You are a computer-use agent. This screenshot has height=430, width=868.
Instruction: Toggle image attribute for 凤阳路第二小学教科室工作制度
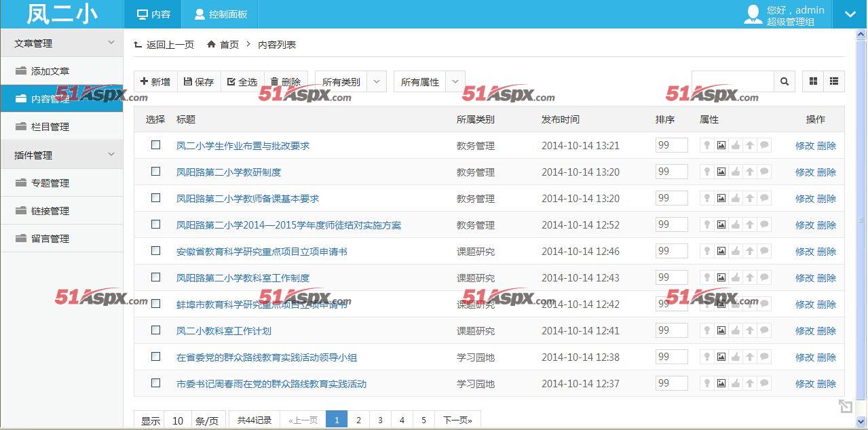tap(721, 277)
